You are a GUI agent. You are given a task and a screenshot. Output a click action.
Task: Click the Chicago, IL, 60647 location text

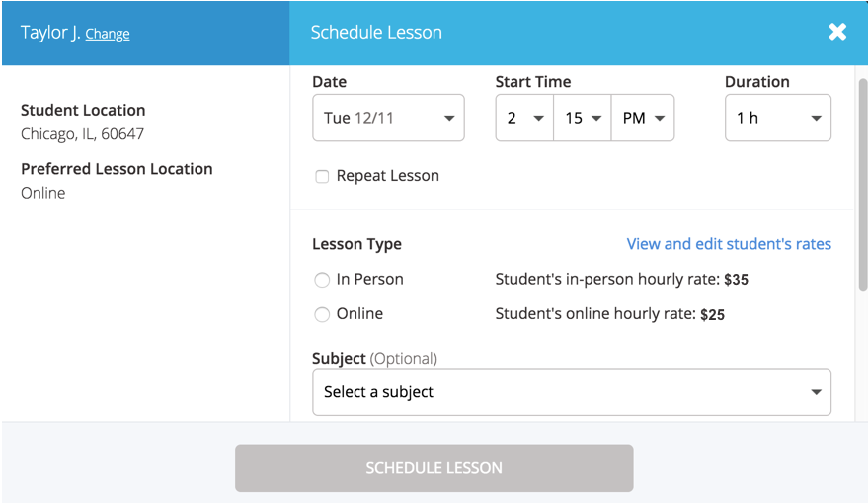(x=82, y=134)
